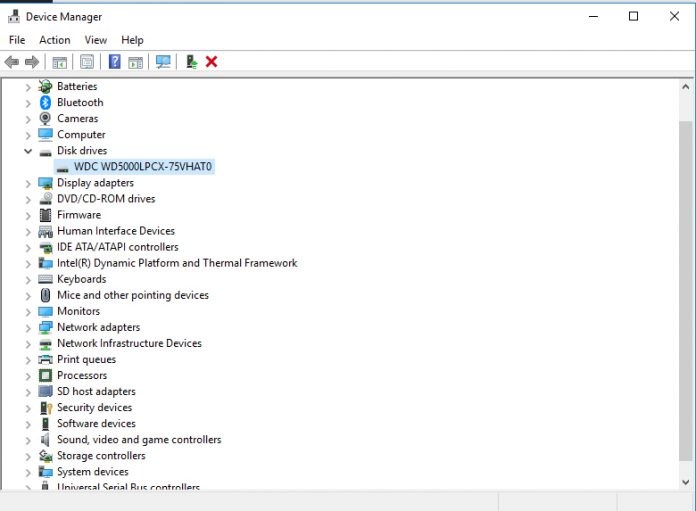
Task: Scan for hardware changes monitor icon
Action: click(163, 62)
